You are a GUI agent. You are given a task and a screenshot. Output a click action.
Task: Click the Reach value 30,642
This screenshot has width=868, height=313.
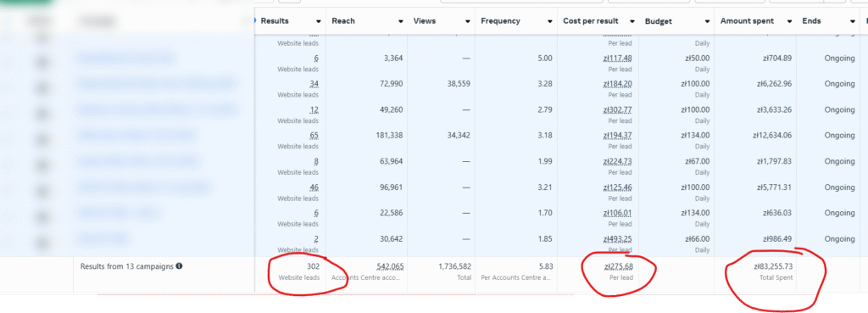(x=391, y=238)
